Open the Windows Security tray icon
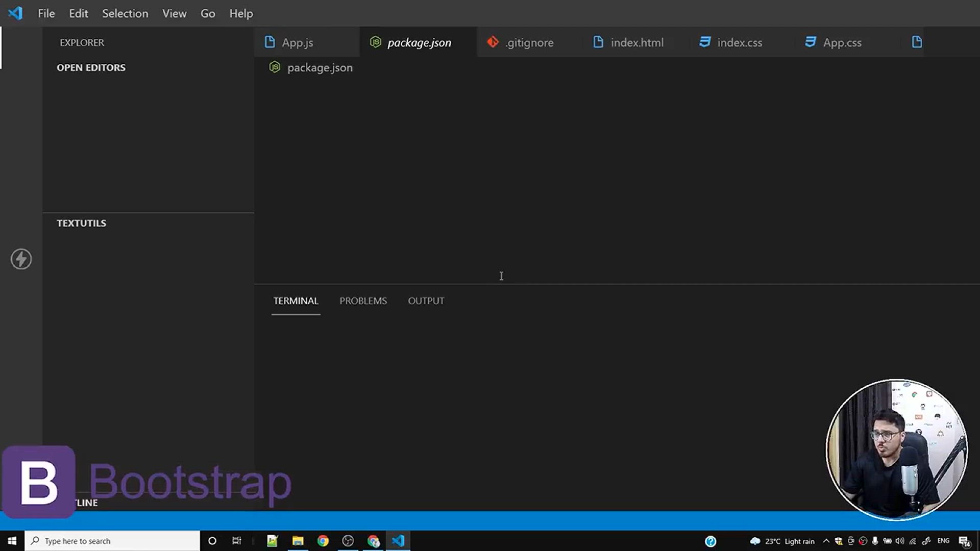This screenshot has height=551, width=980. tap(838, 541)
